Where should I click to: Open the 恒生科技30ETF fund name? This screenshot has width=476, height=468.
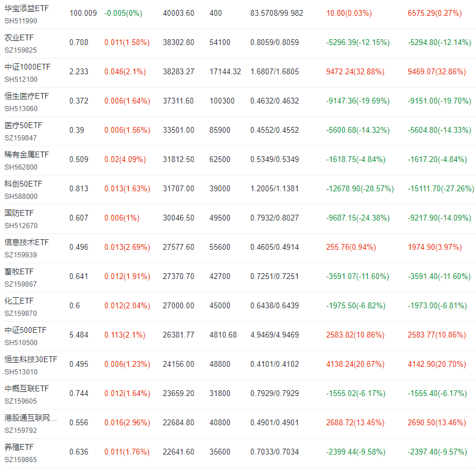tap(30, 359)
